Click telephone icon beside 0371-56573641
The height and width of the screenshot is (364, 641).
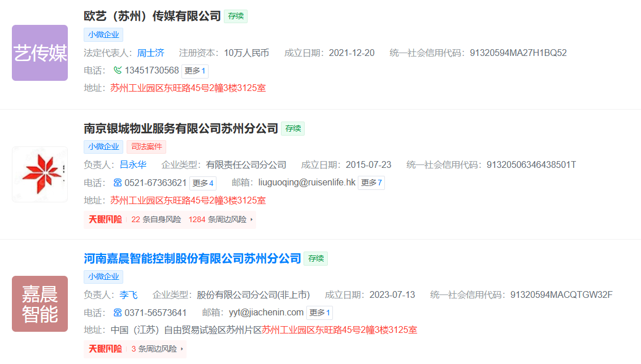pyautogui.click(x=118, y=313)
